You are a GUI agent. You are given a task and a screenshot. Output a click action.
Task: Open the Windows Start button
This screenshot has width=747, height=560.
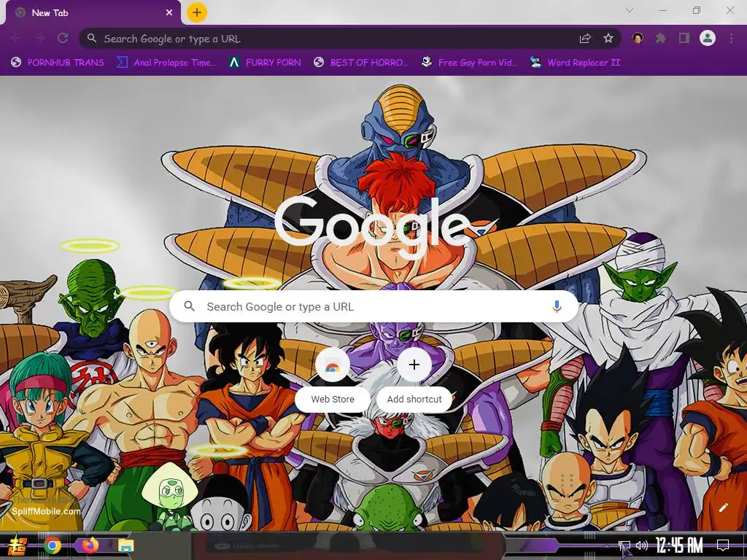(x=17, y=545)
